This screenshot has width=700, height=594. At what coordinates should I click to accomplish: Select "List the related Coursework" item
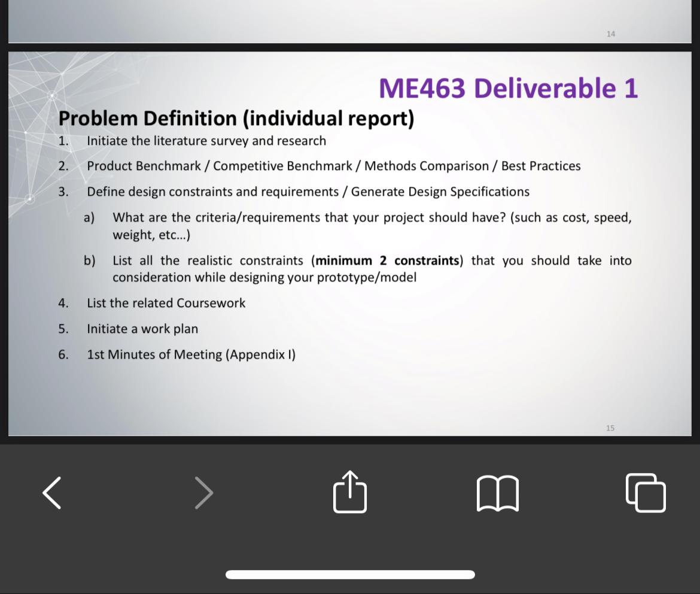[x=166, y=303]
